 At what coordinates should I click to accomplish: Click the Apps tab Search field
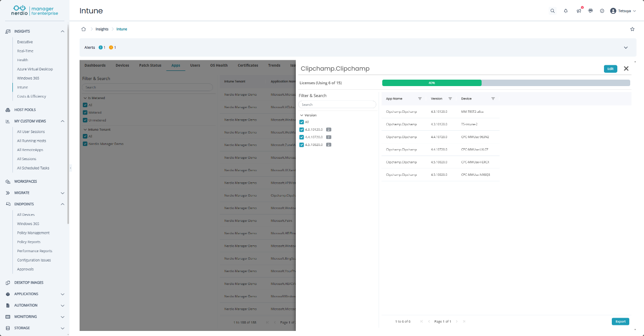[x=148, y=87]
